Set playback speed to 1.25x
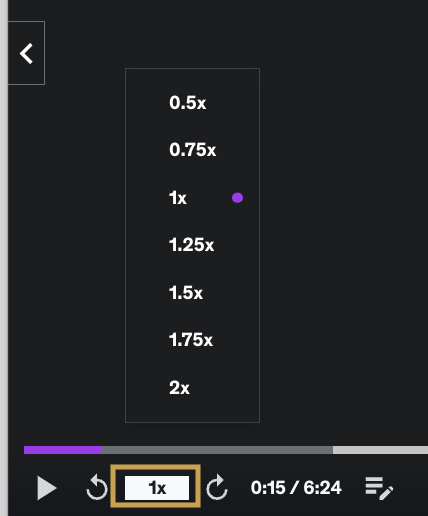 click(x=191, y=245)
